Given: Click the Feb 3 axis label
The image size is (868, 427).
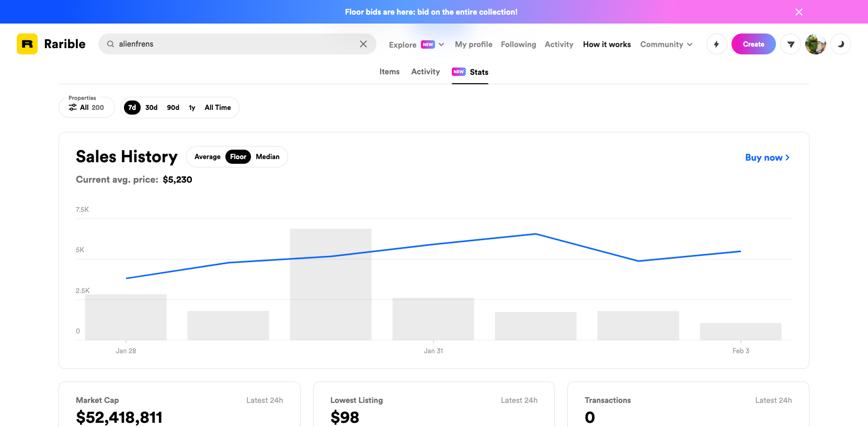Looking at the screenshot, I should click(741, 351).
